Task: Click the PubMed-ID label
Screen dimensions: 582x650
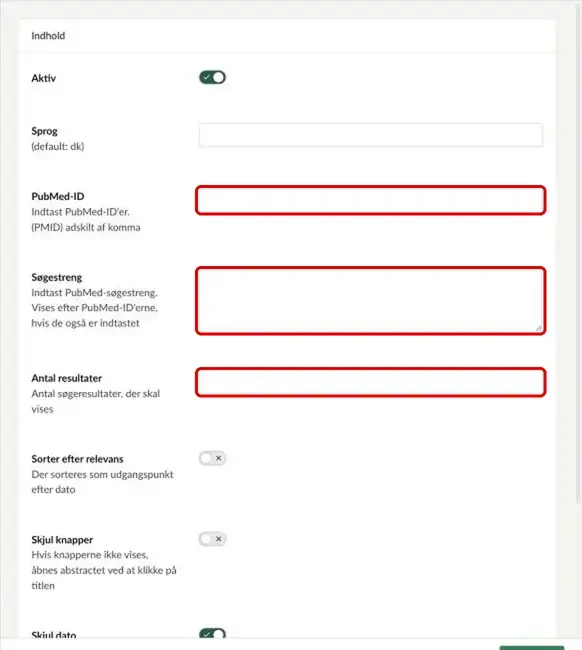Action: (x=58, y=196)
